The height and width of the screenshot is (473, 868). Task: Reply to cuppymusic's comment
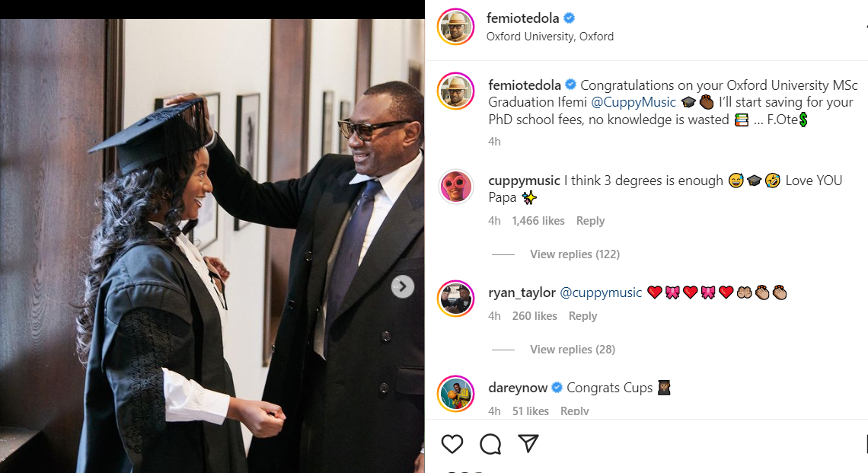[x=590, y=221]
